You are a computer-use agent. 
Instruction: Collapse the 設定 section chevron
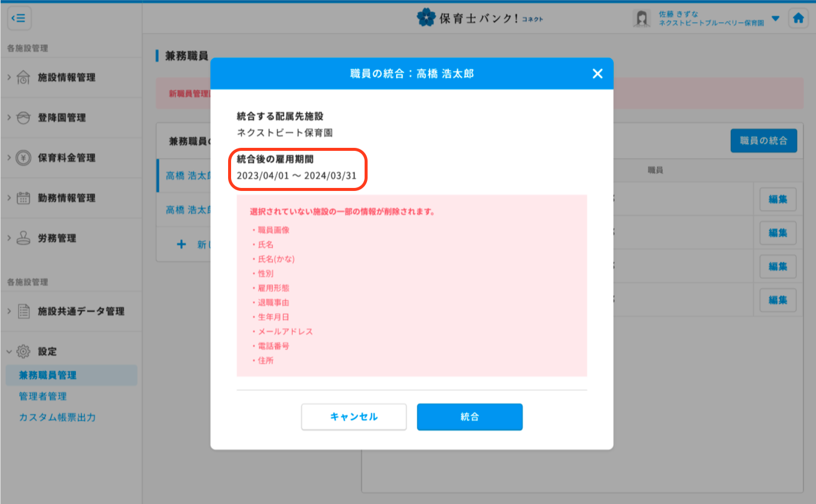[9, 351]
